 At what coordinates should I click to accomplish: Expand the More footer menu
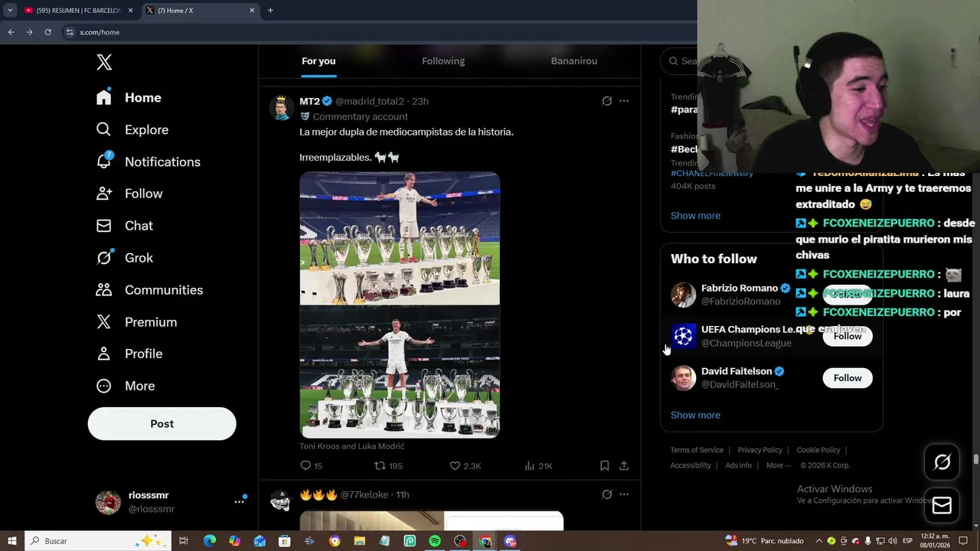point(778,465)
